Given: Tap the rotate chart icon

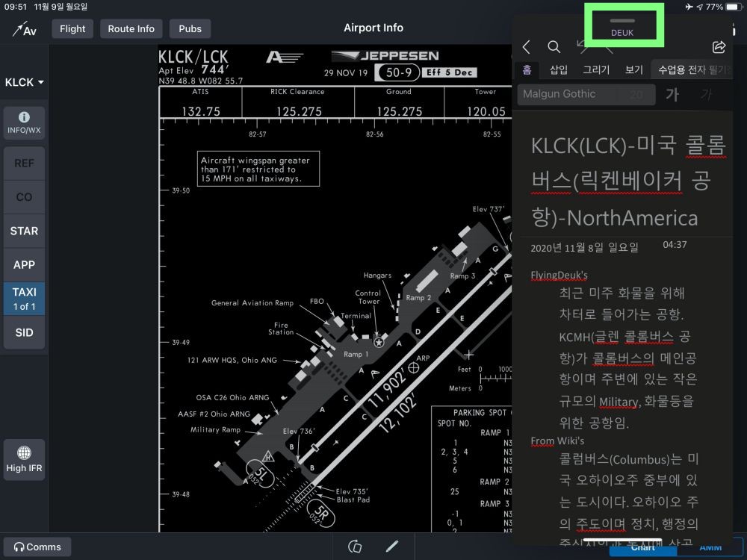Looking at the screenshot, I should tap(355, 547).
